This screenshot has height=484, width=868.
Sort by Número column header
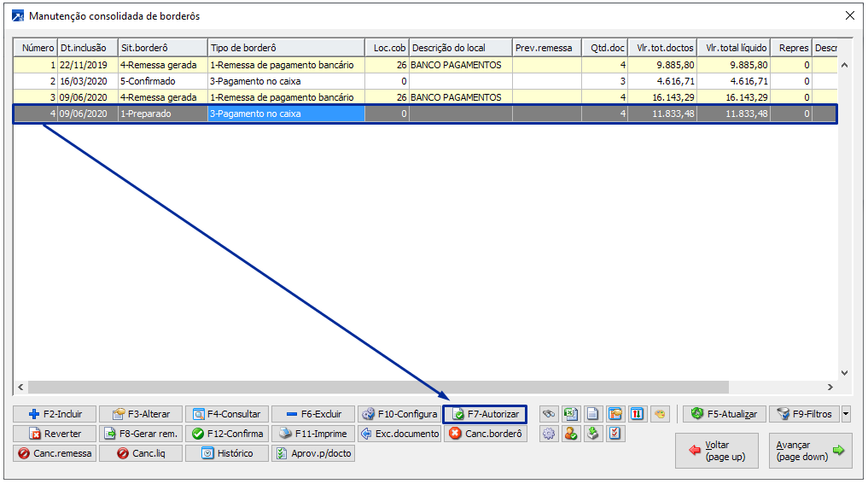tap(35, 48)
